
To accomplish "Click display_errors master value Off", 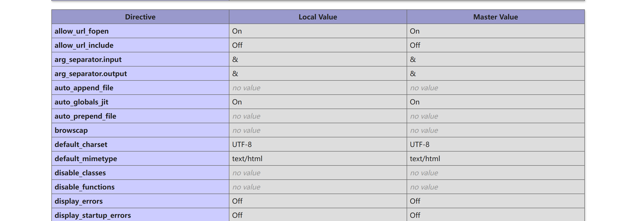I will click(x=415, y=201).
